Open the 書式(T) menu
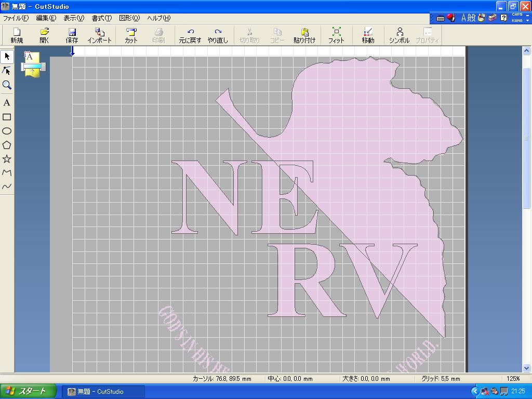The height and width of the screenshot is (399, 532). [101, 18]
